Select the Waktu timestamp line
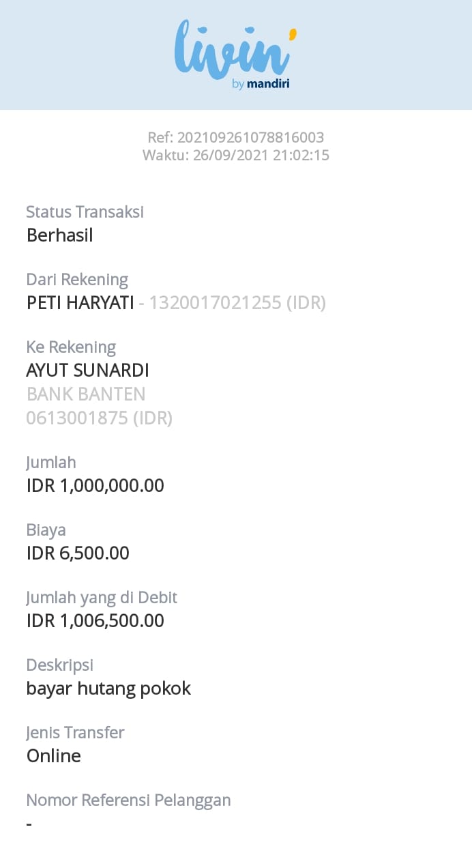Screen dimensions: 472x868 click(235, 156)
